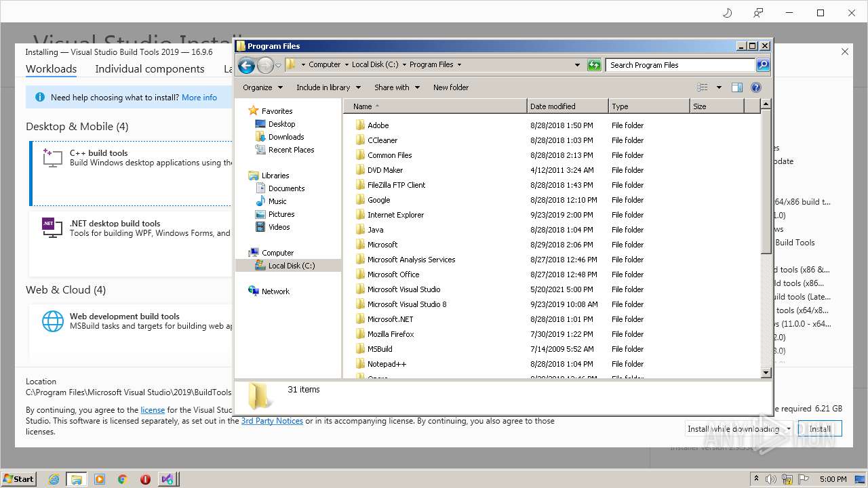Open Include in library menu
868x488 pixels.
pos(328,87)
